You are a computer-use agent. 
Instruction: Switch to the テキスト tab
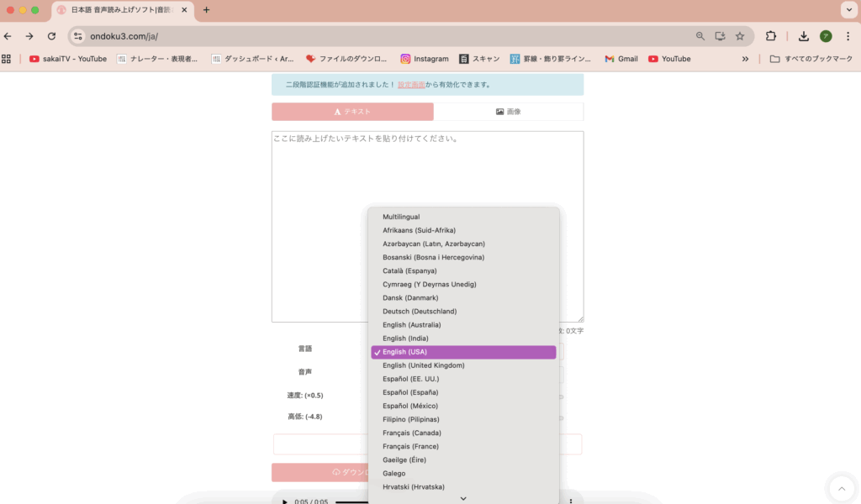coord(352,112)
